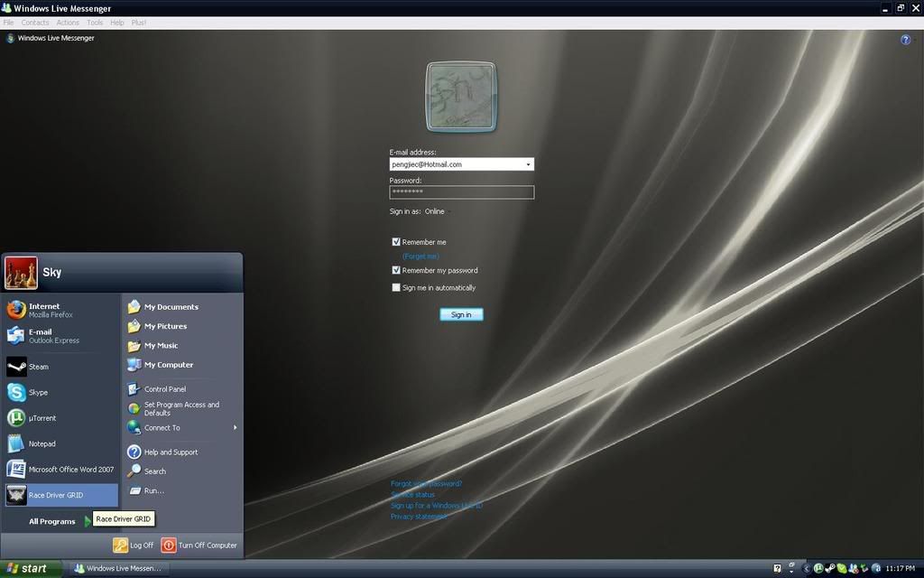Launch Microsoft Office Word 2007

tap(61, 470)
